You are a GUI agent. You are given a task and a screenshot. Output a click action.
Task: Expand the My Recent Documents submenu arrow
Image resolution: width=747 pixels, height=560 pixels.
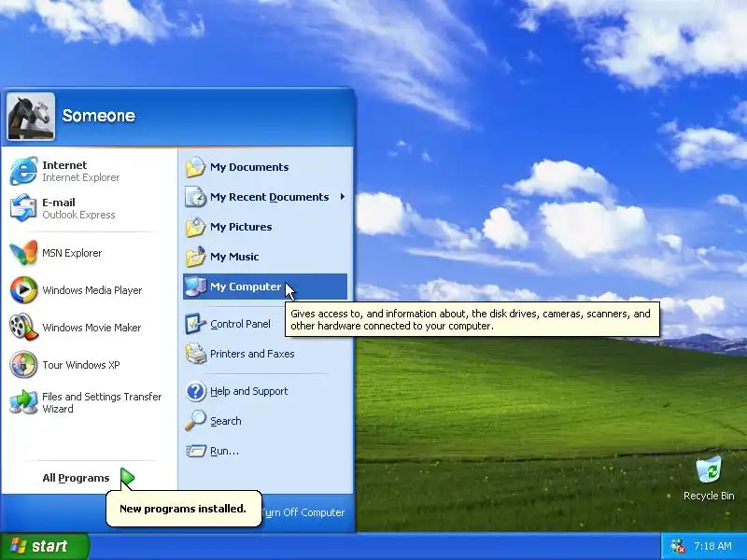pos(342,197)
